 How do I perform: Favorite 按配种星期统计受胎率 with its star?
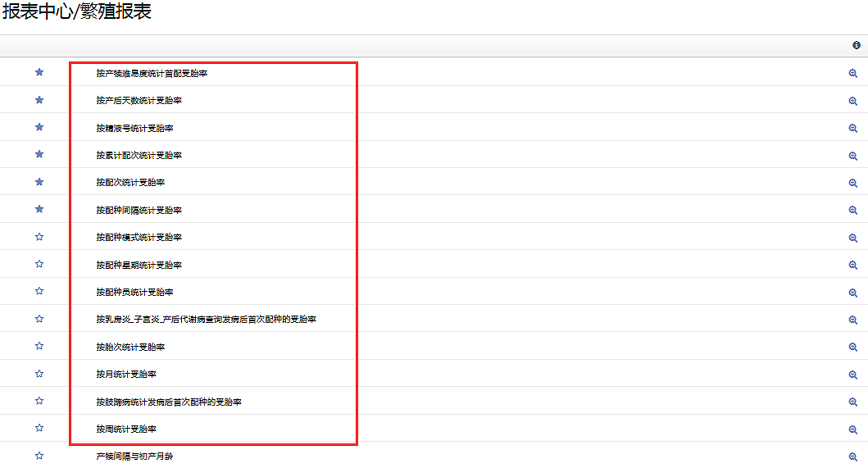point(39,264)
